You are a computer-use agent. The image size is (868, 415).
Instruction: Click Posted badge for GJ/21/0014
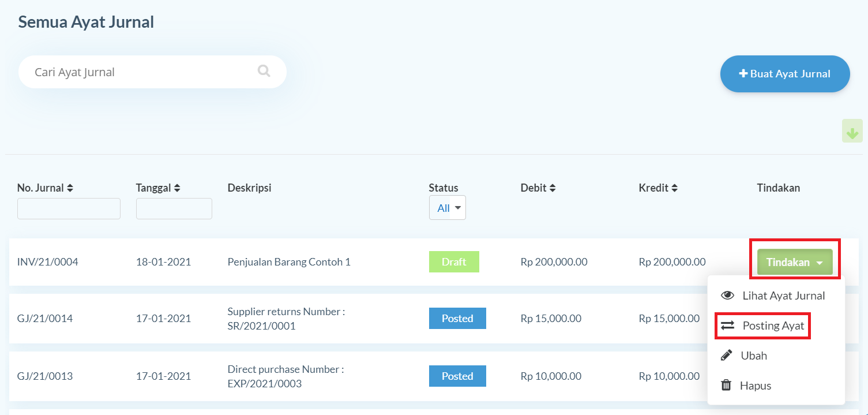[x=457, y=319]
